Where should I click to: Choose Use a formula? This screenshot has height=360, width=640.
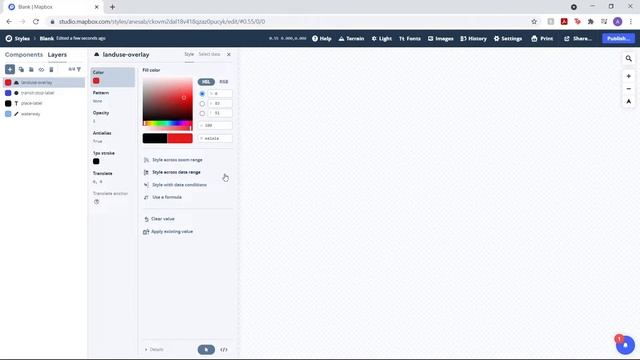163,197
